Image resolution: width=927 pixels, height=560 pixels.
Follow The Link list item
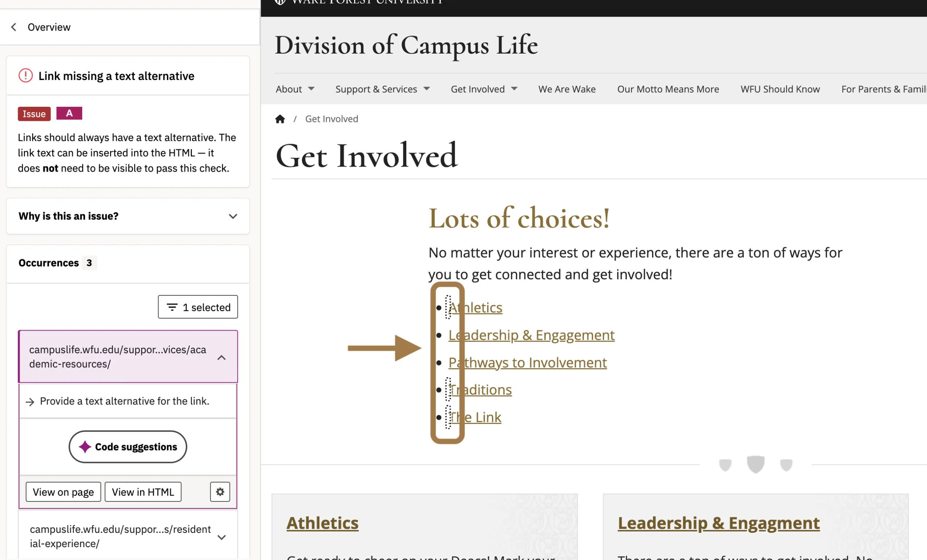(475, 417)
